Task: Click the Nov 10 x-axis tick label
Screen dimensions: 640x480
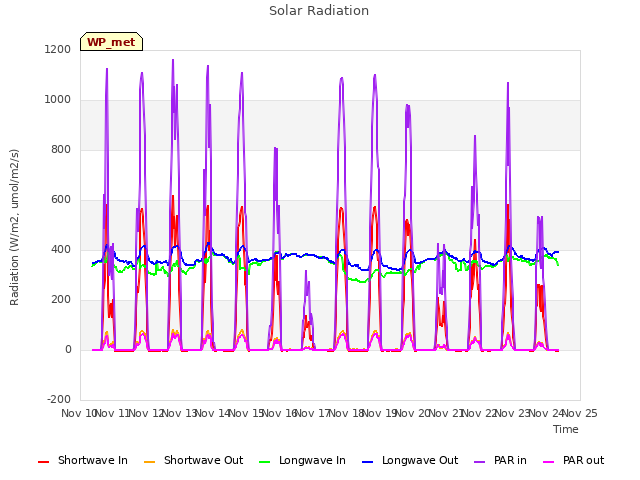Action: (x=78, y=413)
